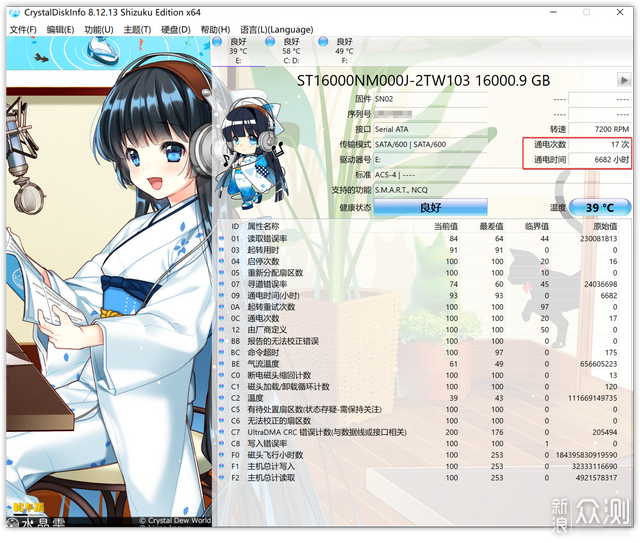
Task: Click status dot of row 0A 起转重试次数
Action: click(x=222, y=307)
